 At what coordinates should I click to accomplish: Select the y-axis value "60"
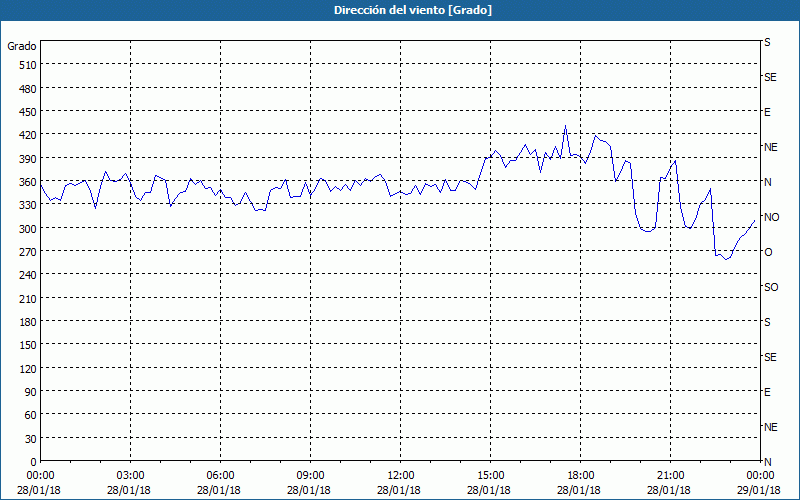tap(31, 415)
